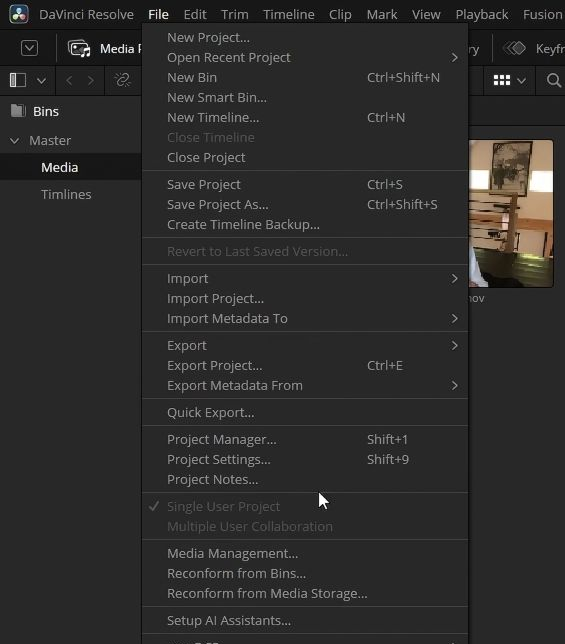Screen dimensions: 565x644
Task: Open Project Notes...
Action: point(305,479)
